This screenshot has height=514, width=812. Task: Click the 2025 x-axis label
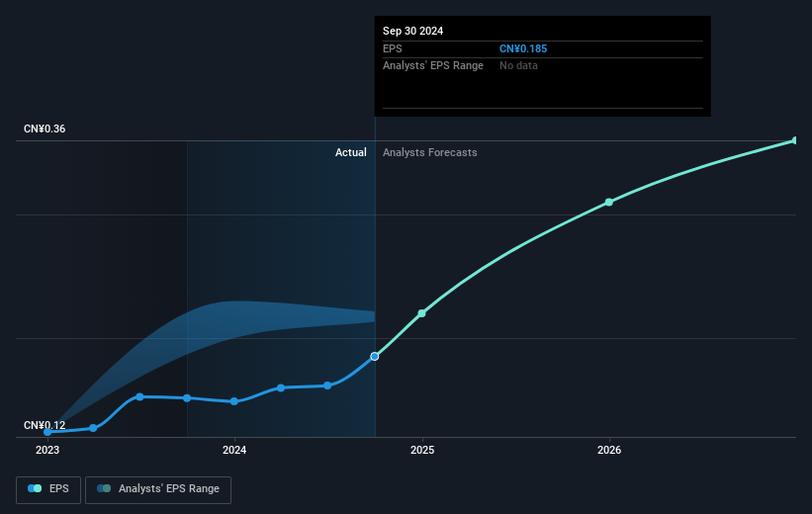point(422,451)
